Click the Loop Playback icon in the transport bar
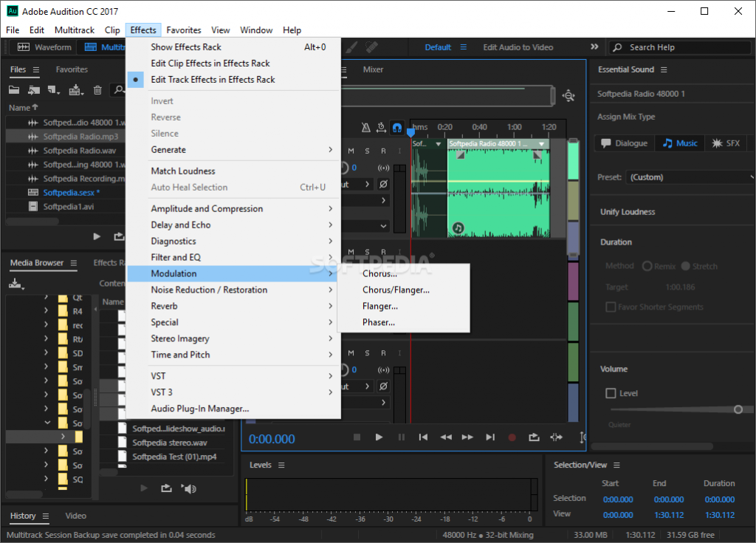The height and width of the screenshot is (543, 756). click(535, 437)
